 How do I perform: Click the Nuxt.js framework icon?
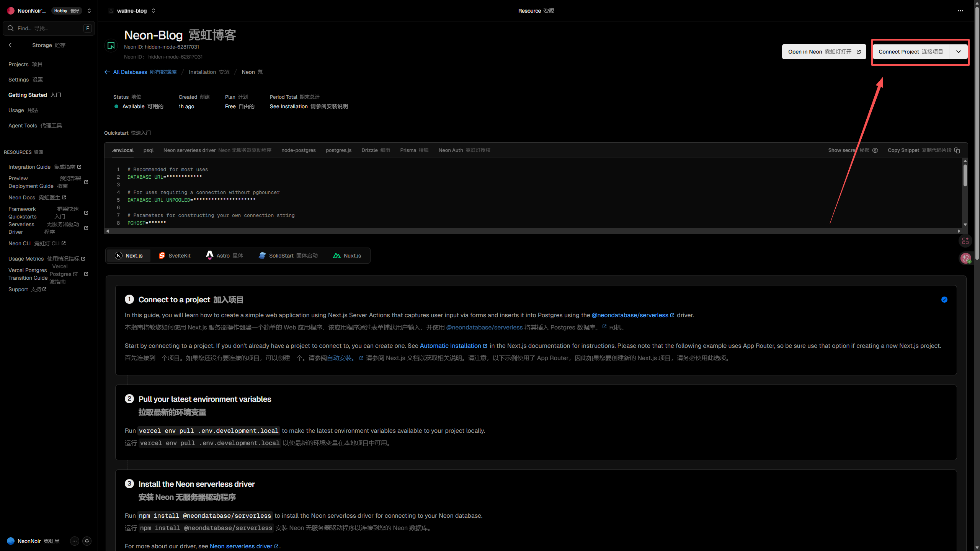(336, 256)
